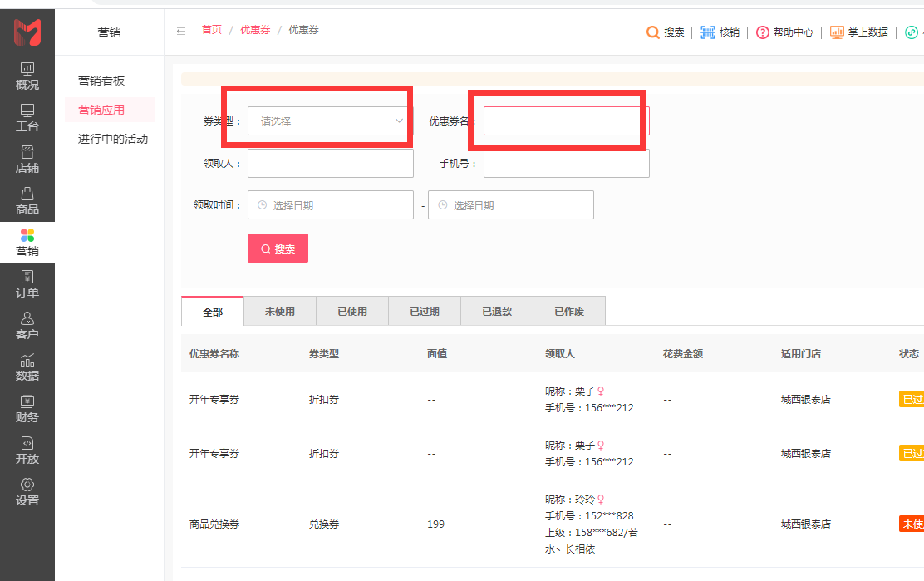Open the 店铺 store sidebar icon
Image resolution: width=924 pixels, height=581 pixels.
tap(27, 160)
